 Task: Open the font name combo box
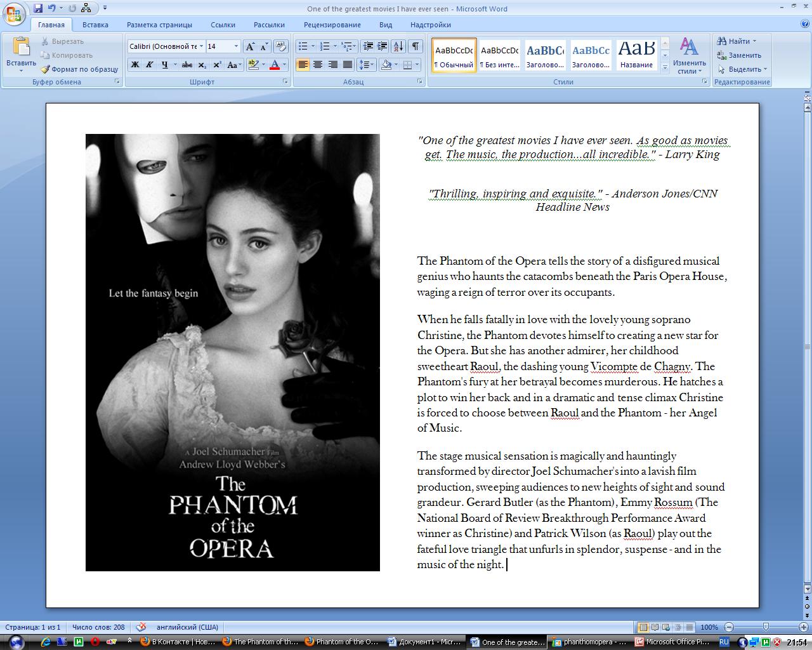tap(166, 46)
